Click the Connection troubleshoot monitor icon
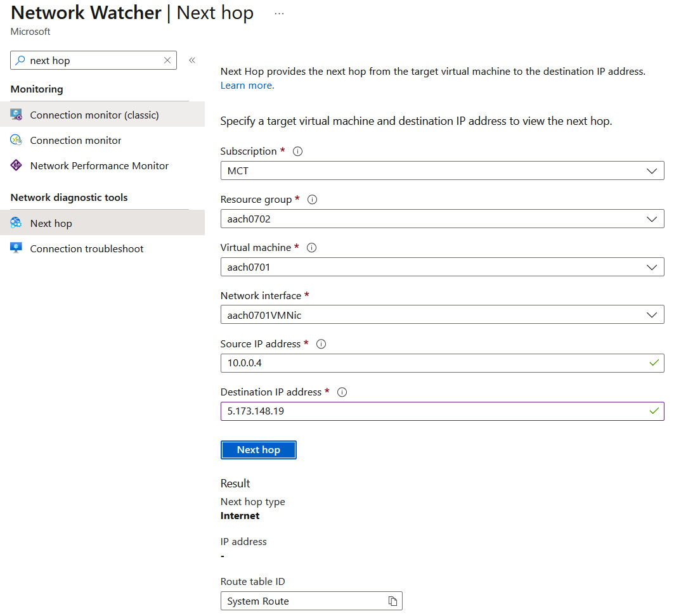The width and height of the screenshot is (674, 616). click(x=16, y=248)
